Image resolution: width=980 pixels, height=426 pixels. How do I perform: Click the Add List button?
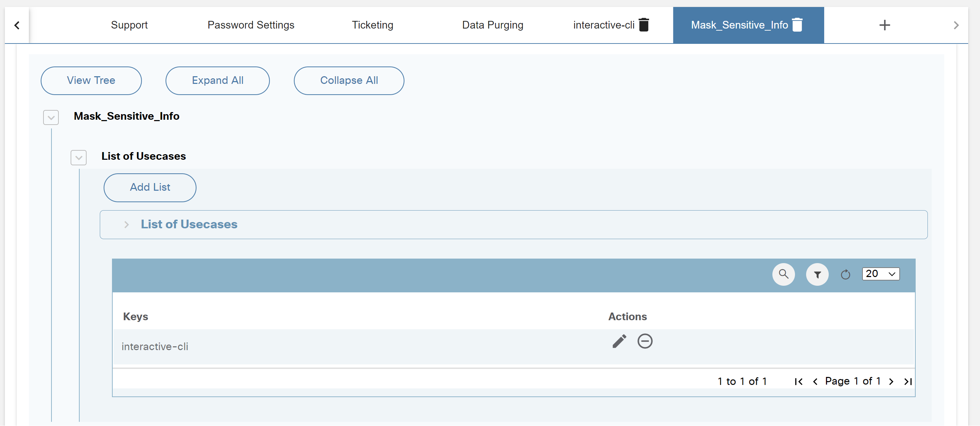(150, 187)
